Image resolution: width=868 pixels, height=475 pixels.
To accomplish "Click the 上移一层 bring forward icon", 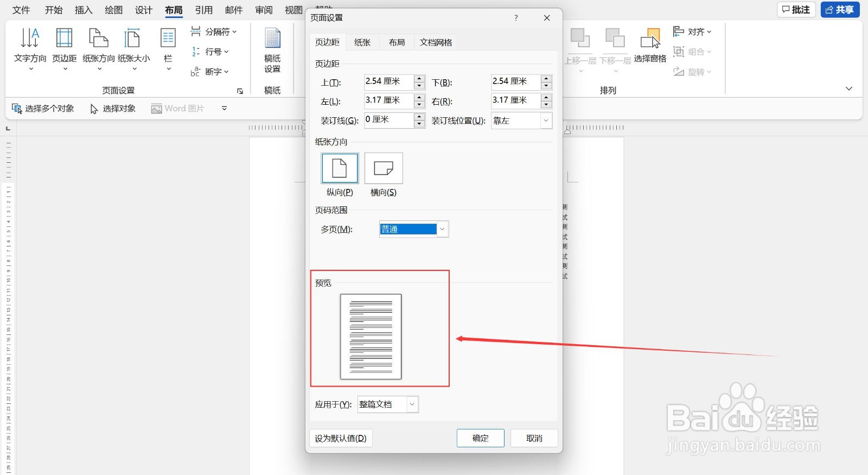I will tap(580, 50).
